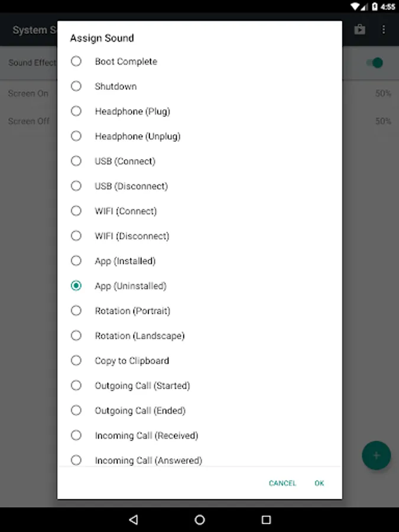Image resolution: width=399 pixels, height=532 pixels.
Task: Choose Incoming Call (Received) option
Action: tap(76, 436)
